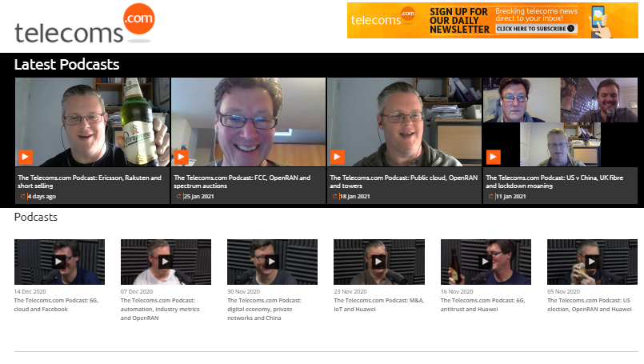Open US v China, UK fibre title link
The image size is (644, 364).
[560, 182]
